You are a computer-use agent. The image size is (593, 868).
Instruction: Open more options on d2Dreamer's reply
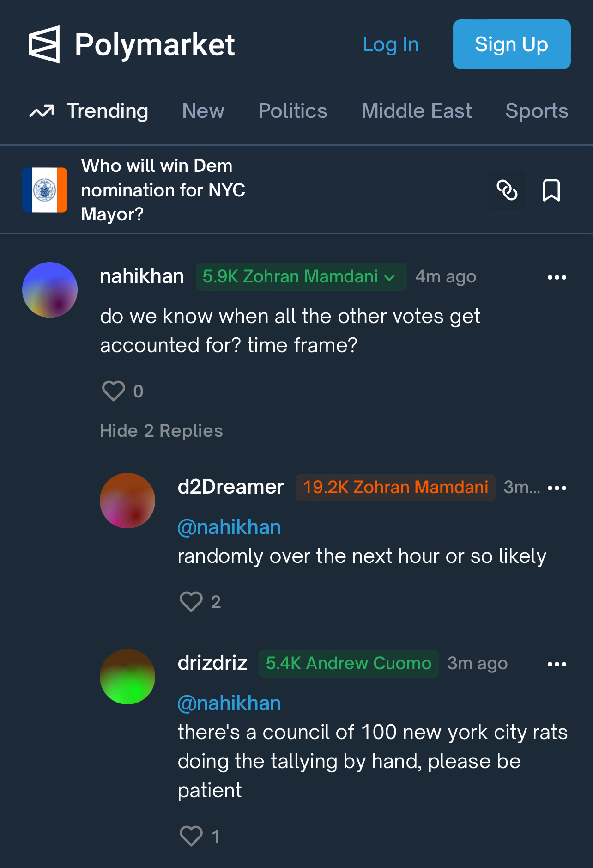(557, 488)
